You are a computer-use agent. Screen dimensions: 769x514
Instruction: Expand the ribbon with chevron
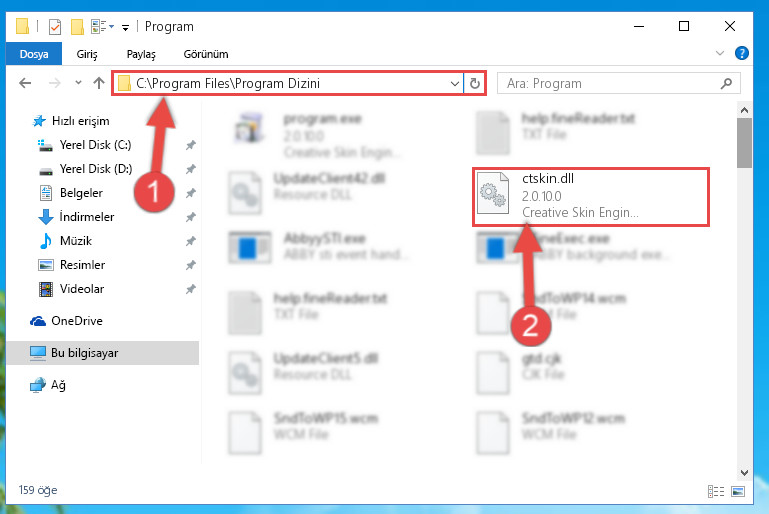(x=719, y=53)
